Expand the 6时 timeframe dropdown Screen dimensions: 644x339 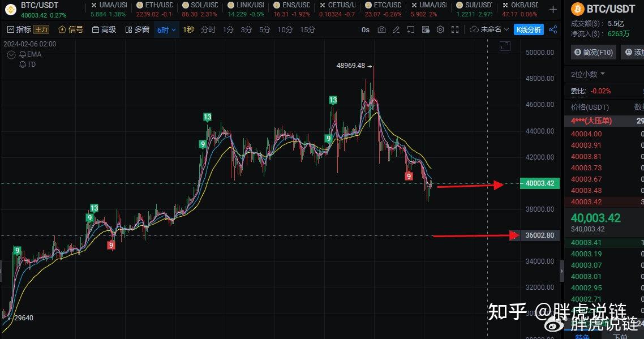click(x=166, y=29)
